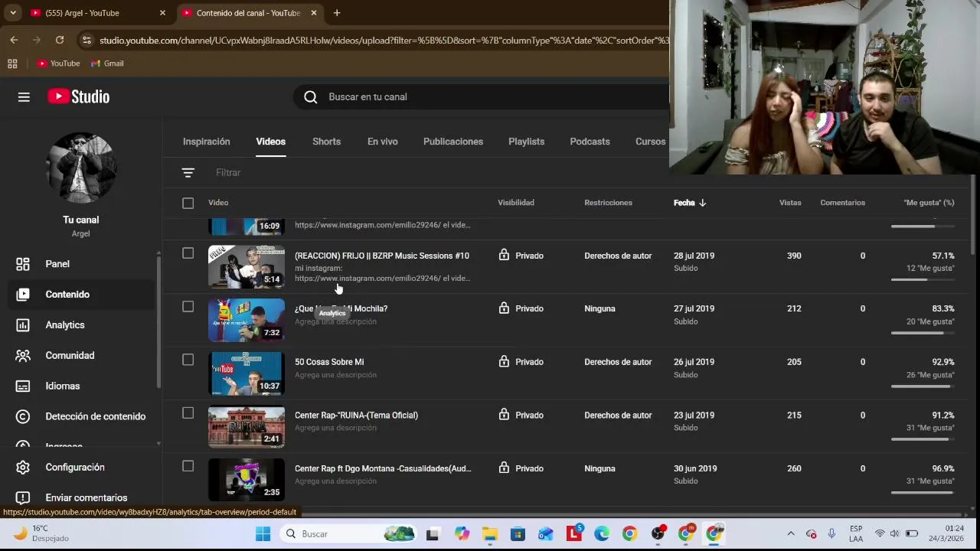This screenshot has height=551, width=980.
Task: Click Derechos de autor on 23 jul 2019 row
Action: coord(618,415)
